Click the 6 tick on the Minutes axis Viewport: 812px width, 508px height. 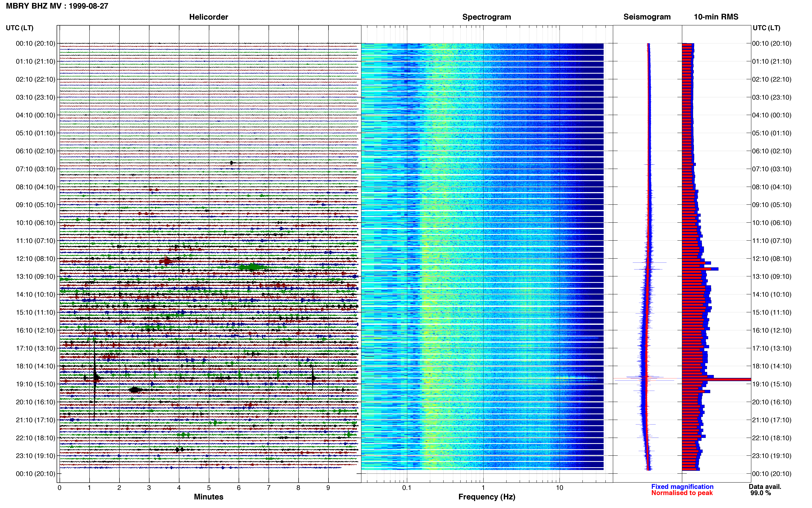239,487
